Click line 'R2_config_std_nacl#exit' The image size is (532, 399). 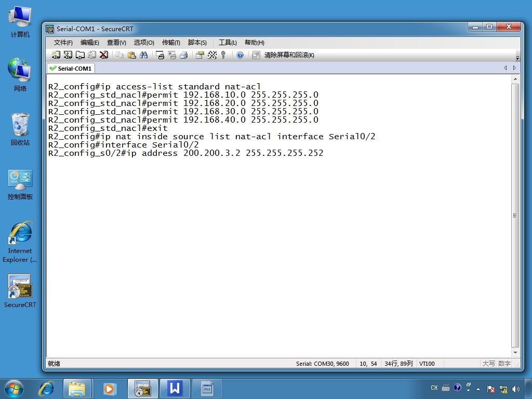[x=108, y=128]
